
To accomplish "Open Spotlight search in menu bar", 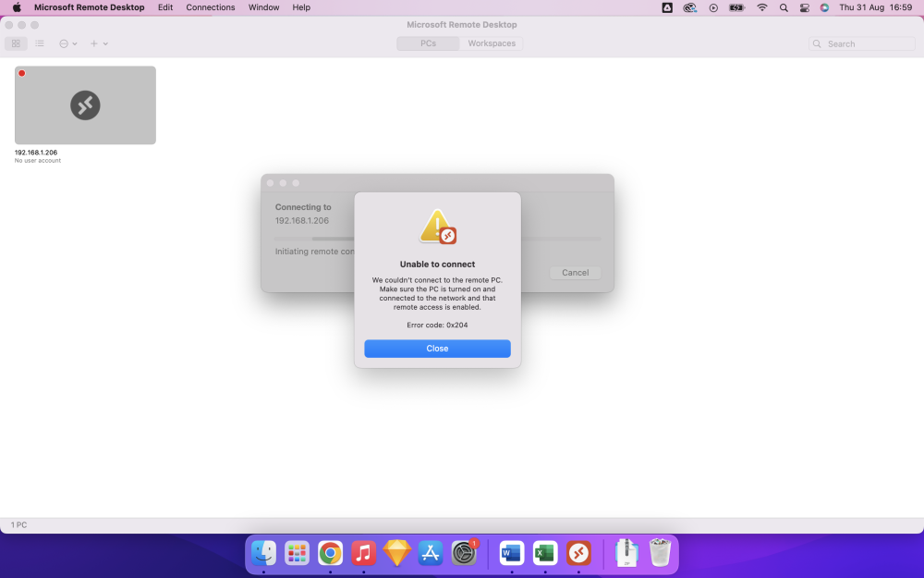I will pyautogui.click(x=784, y=7).
